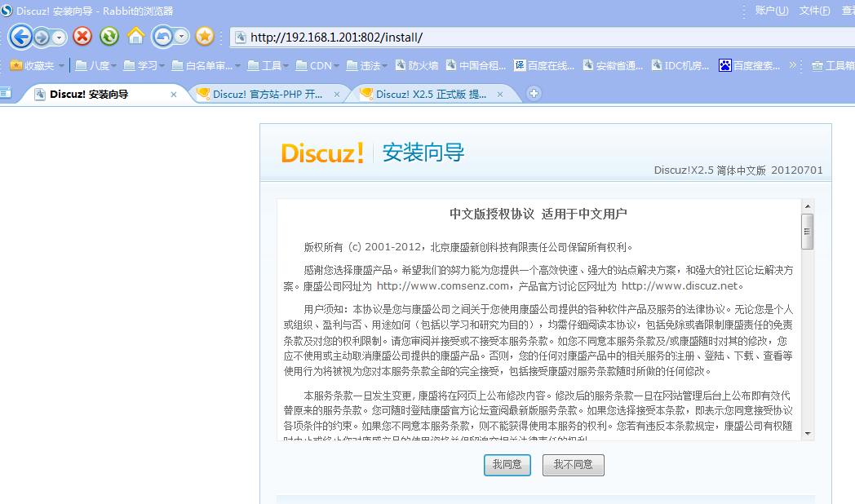Go to the Home page icon
The height and width of the screenshot is (504, 855).
pyautogui.click(x=135, y=36)
